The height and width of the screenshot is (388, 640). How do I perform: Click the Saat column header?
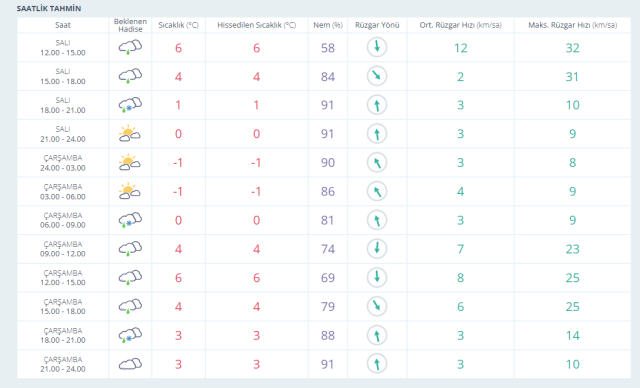[63, 25]
